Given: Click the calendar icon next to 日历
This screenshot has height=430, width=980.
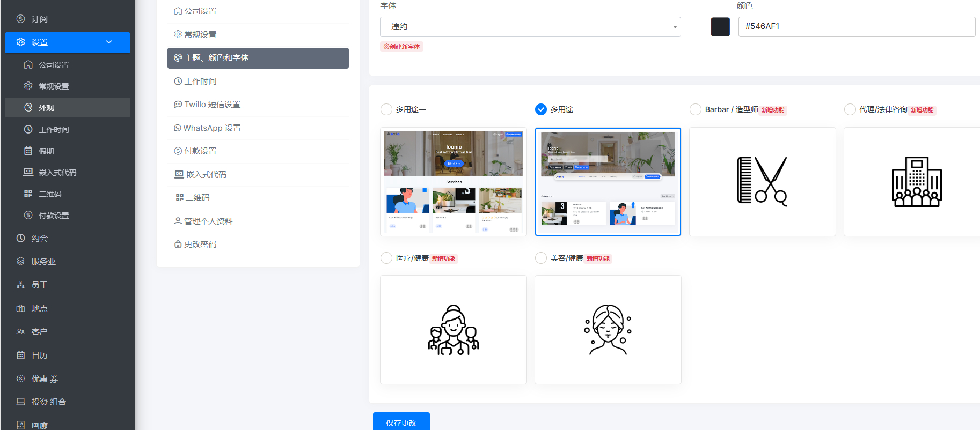Looking at the screenshot, I should (21, 355).
